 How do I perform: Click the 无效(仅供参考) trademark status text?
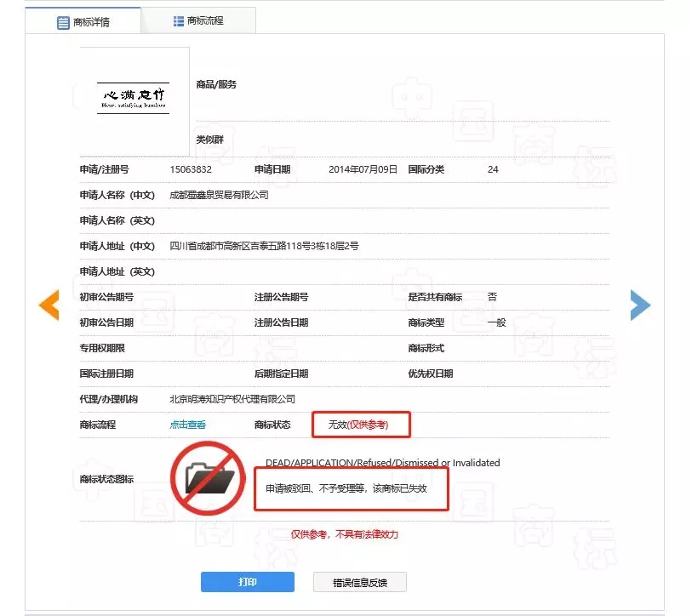coord(361,425)
